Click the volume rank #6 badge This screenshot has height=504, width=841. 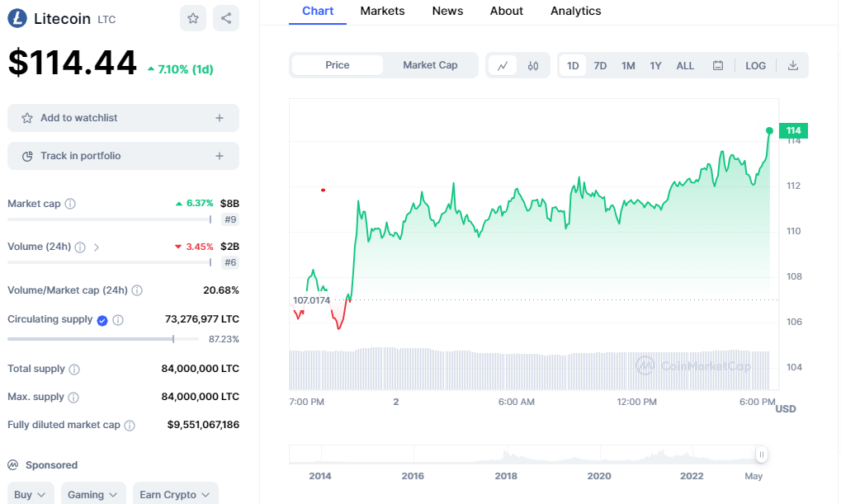pyautogui.click(x=230, y=262)
